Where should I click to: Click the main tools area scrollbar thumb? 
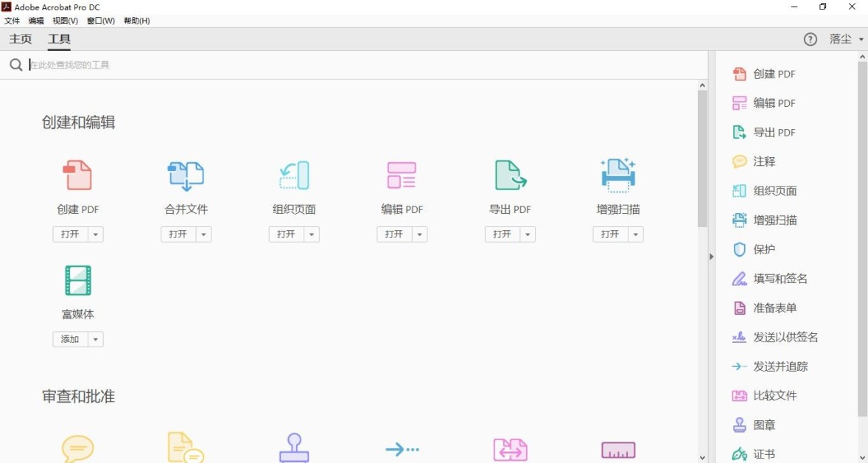click(702, 159)
